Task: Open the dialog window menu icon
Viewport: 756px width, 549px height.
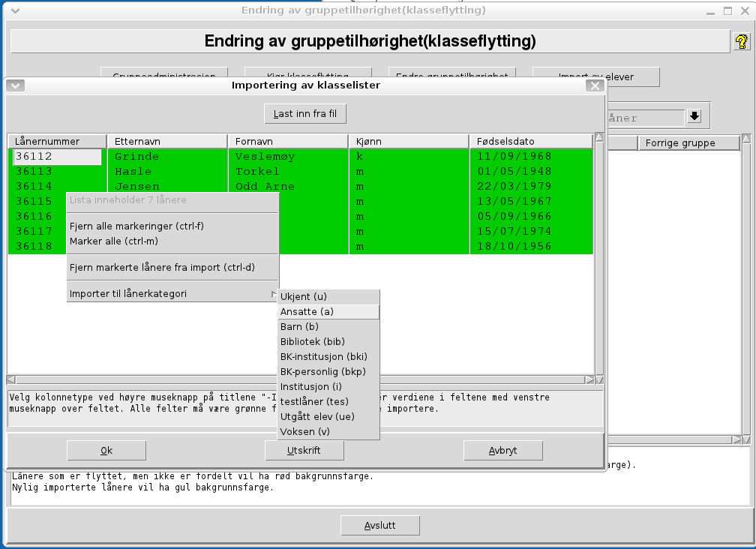Action: (x=16, y=85)
